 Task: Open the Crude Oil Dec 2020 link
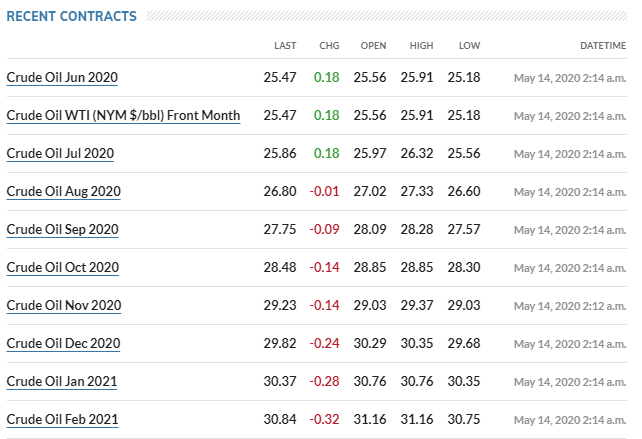[x=63, y=344]
